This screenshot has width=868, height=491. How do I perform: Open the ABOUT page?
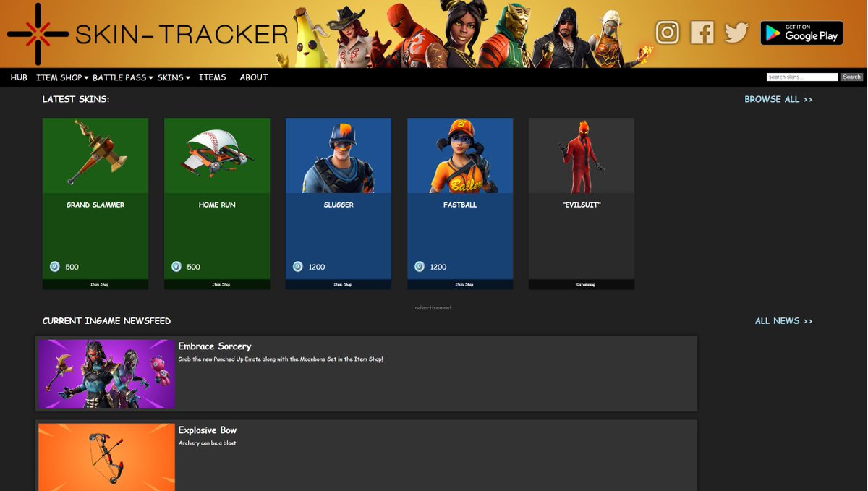(x=254, y=77)
